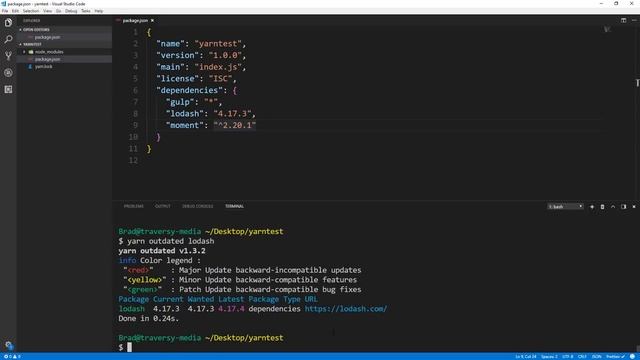This screenshot has height=360, width=640.
Task: Open the Go menu
Action: point(59,11)
